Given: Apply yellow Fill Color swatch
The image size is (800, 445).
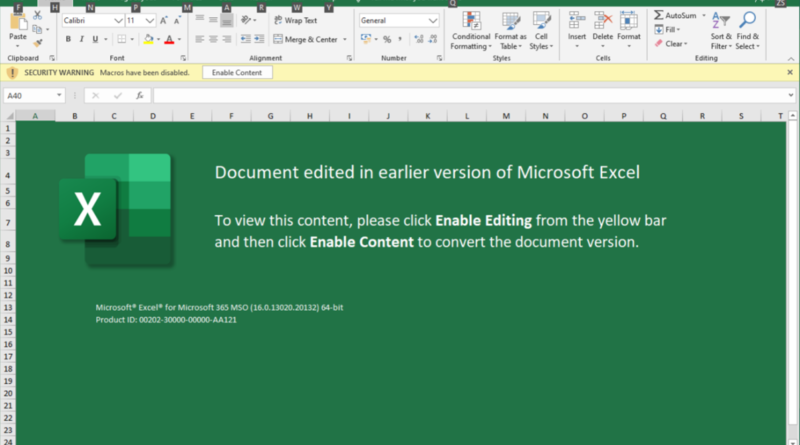Looking at the screenshot, I should pos(148,39).
